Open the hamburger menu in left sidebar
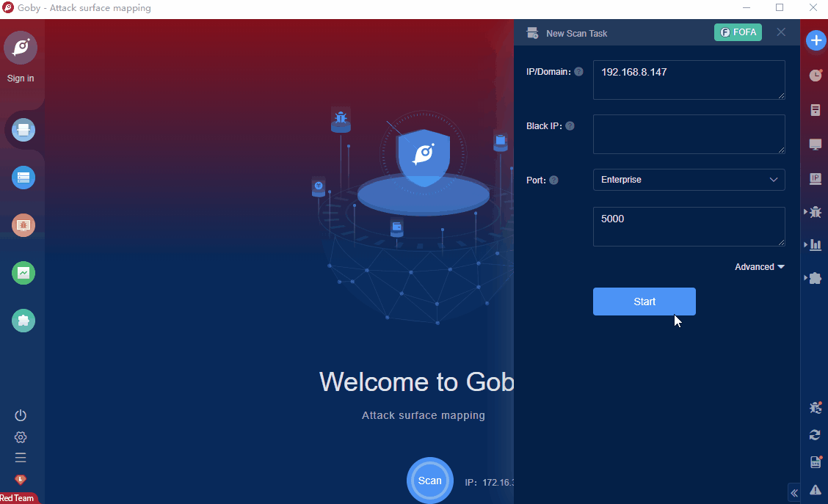The height and width of the screenshot is (504, 828). tap(21, 458)
